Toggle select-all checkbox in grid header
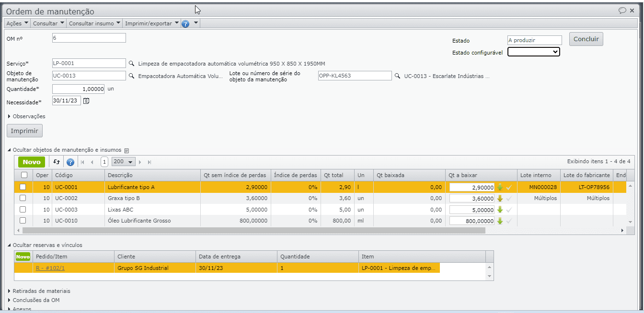The width and height of the screenshot is (644, 313). pyautogui.click(x=24, y=175)
